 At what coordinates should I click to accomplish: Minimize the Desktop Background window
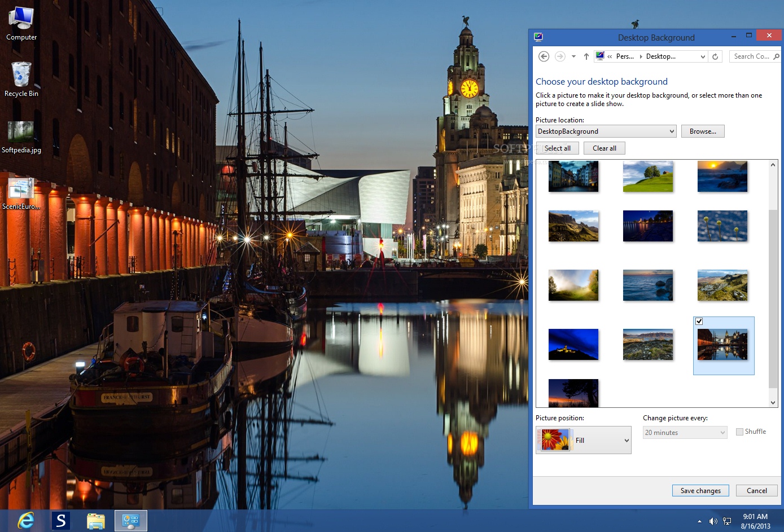[x=734, y=36]
